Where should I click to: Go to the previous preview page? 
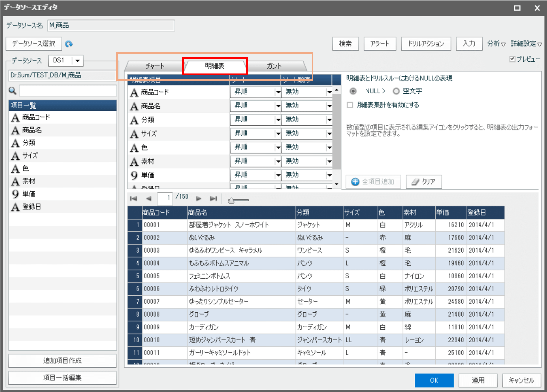(x=149, y=198)
